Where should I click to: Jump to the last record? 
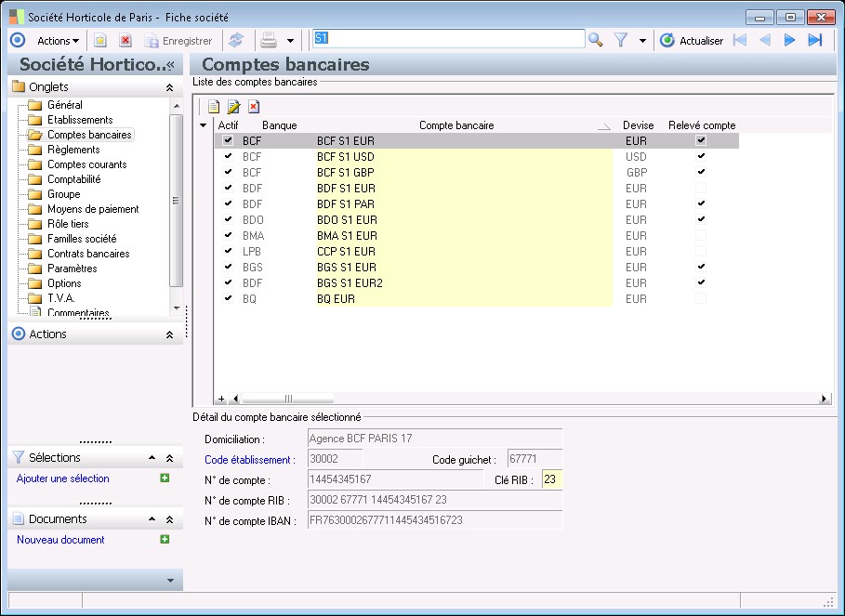point(815,40)
